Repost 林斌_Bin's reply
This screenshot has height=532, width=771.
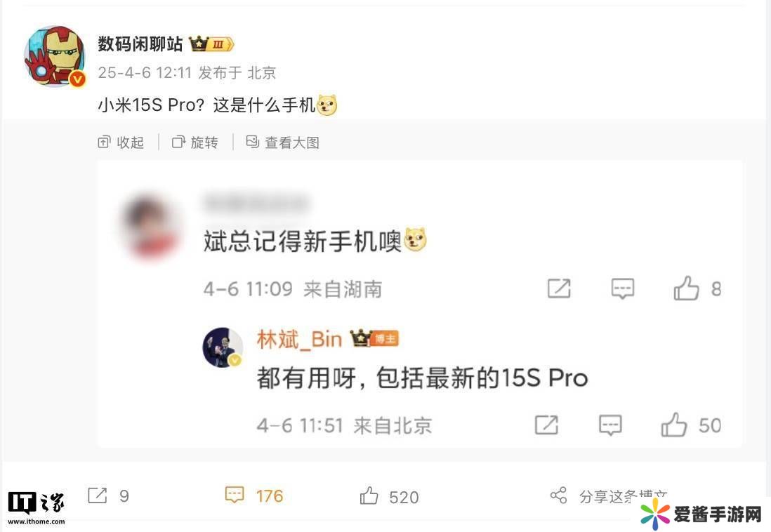(546, 425)
